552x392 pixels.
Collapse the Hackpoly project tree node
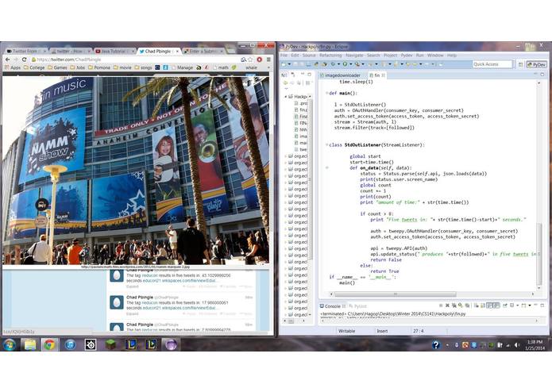click(286, 96)
